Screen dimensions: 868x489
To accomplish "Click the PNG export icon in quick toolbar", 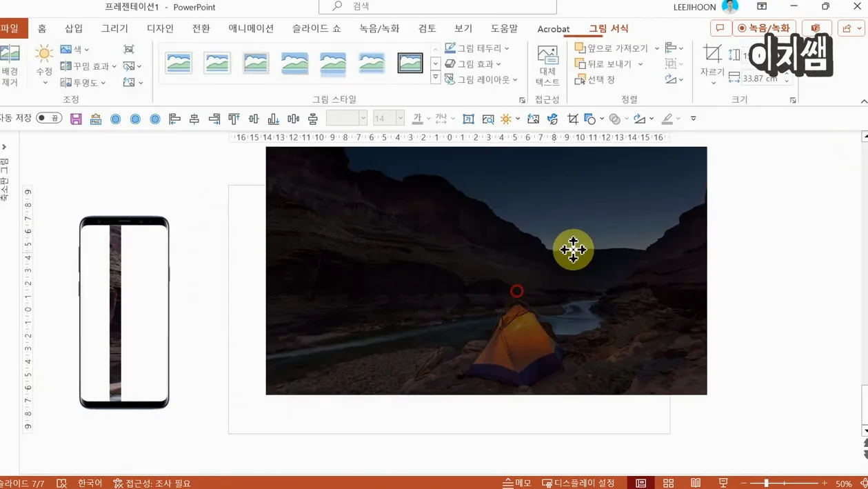I will pyautogui.click(x=96, y=119).
